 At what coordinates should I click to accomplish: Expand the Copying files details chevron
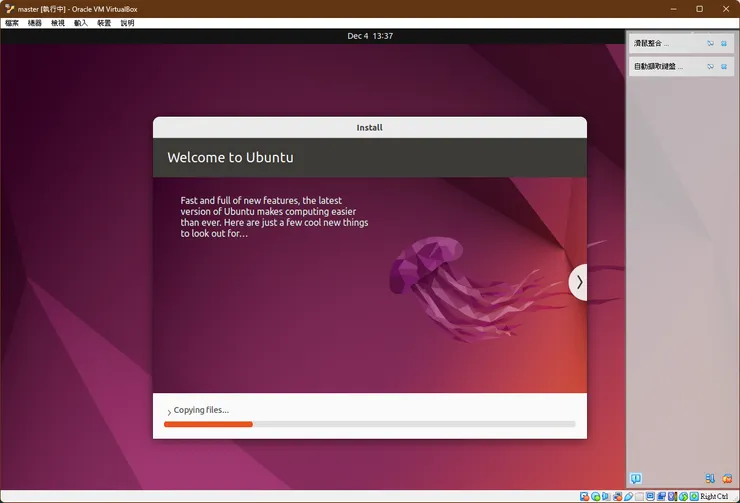click(x=169, y=412)
